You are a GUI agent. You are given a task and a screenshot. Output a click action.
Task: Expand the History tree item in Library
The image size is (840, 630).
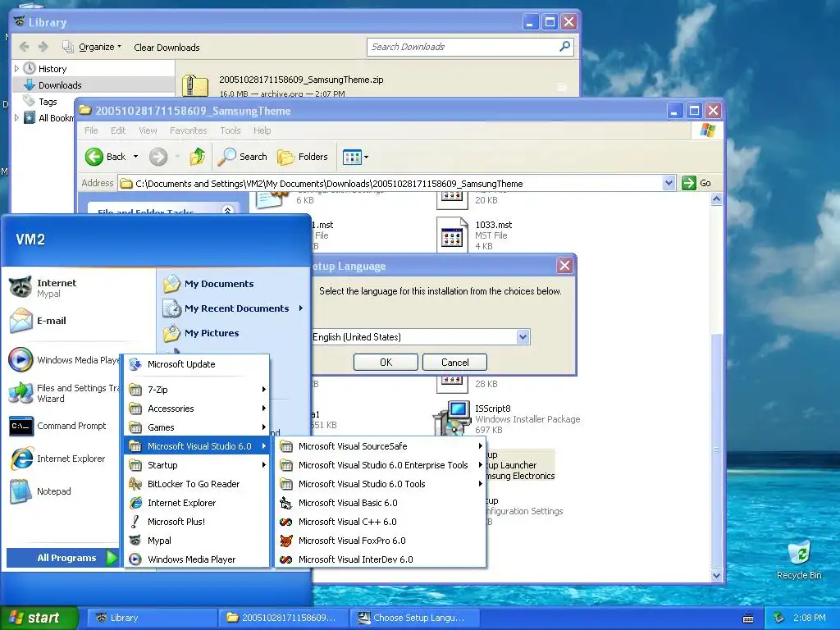pyautogui.click(x=16, y=69)
